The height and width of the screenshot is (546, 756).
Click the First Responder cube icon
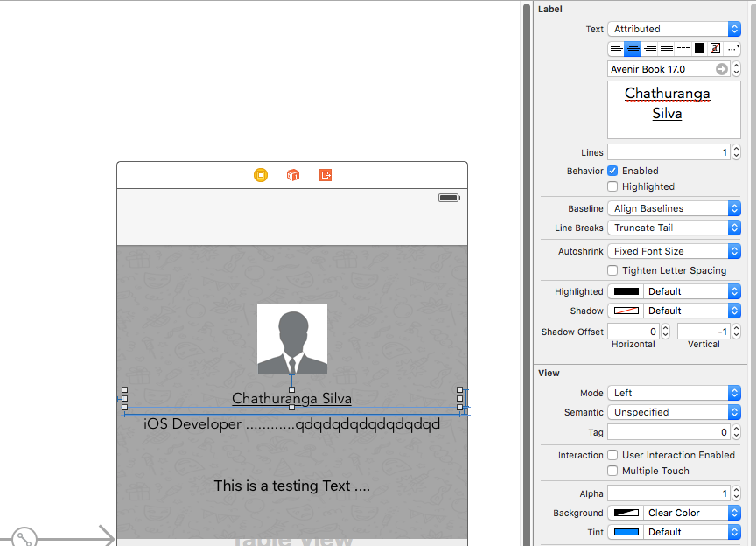(293, 175)
